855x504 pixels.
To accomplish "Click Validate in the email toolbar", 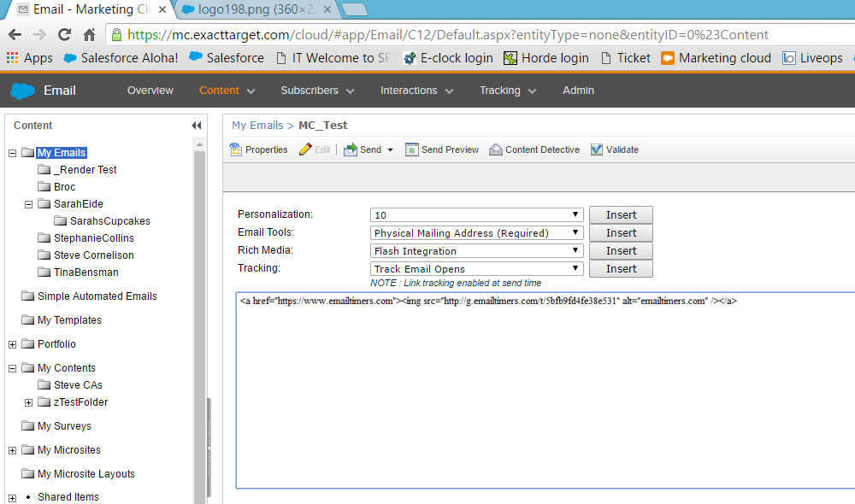I will tap(615, 149).
